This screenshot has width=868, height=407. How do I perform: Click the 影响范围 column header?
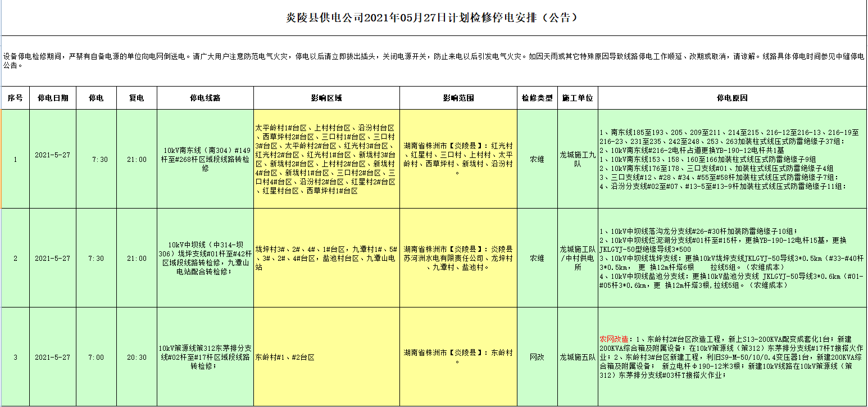click(x=458, y=98)
